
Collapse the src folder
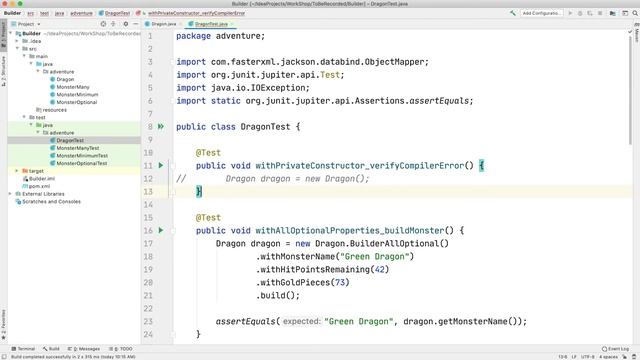coord(17,49)
